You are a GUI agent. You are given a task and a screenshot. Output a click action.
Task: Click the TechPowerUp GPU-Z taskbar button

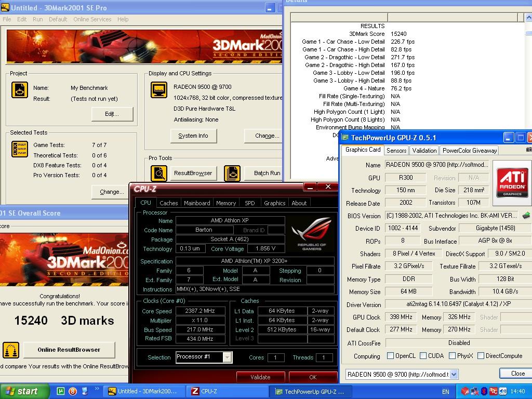click(311, 391)
